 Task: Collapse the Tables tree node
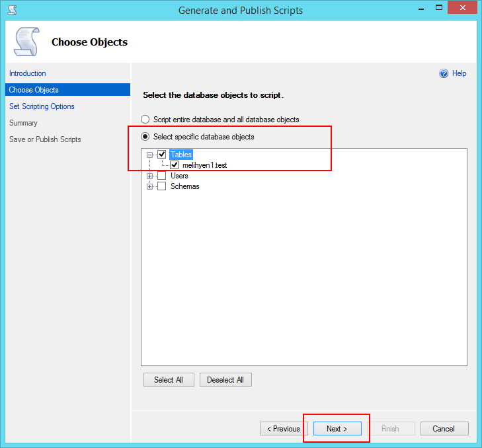click(x=150, y=155)
